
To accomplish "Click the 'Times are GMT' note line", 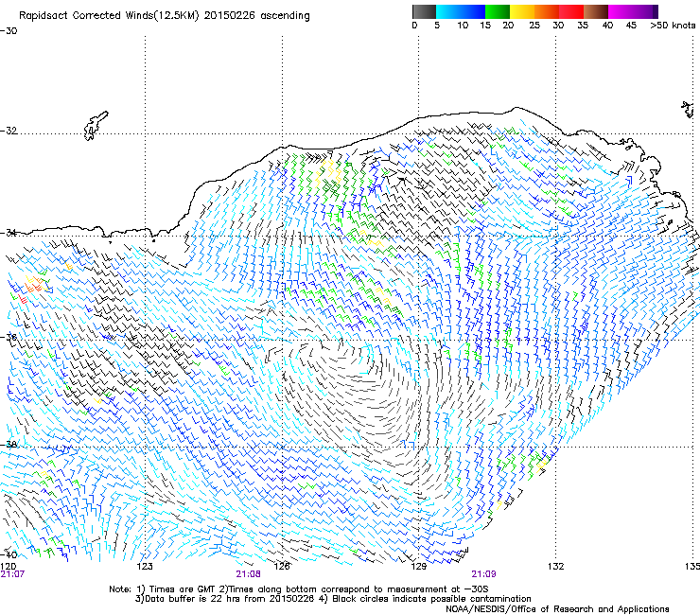I will pos(299,589).
